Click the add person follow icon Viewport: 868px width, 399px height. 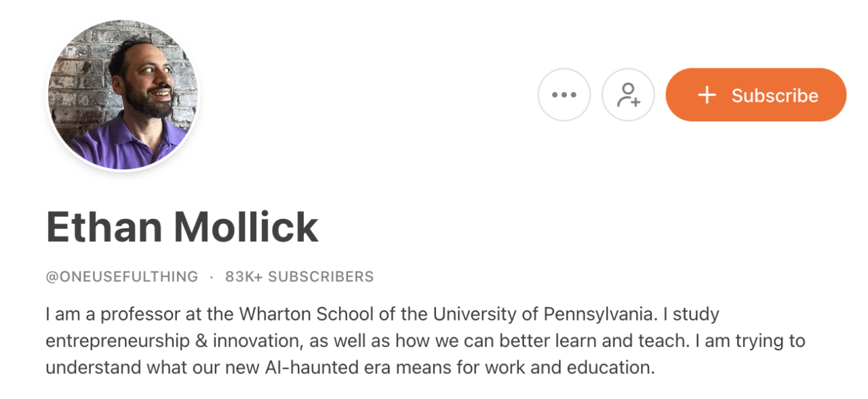(628, 95)
